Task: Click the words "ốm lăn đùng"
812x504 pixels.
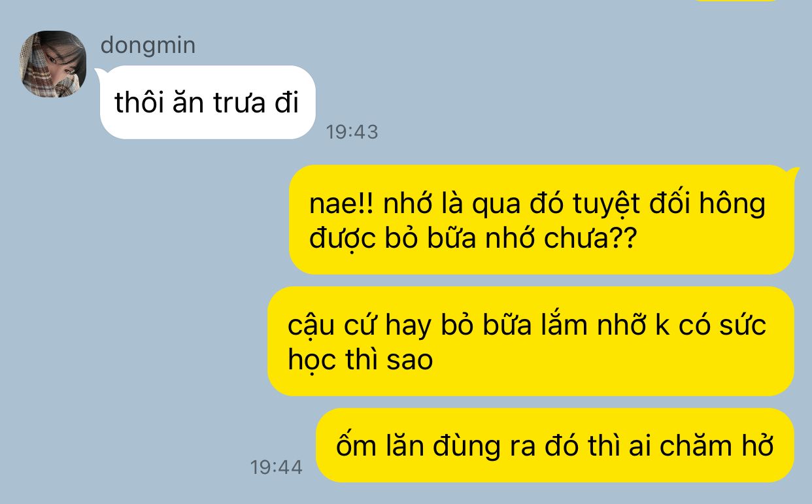Action: [x=418, y=446]
